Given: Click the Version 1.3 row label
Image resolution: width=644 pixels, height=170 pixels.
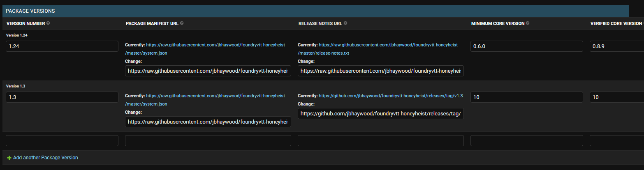Looking at the screenshot, I should pos(16,86).
